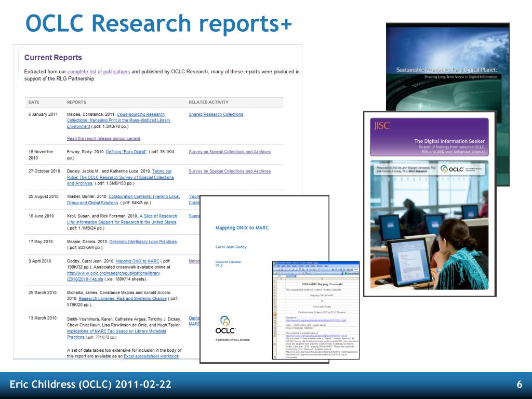Viewport: 532px width, 399px height.
Task: Click the '13 March 2010' date cell
Action: (x=43, y=318)
